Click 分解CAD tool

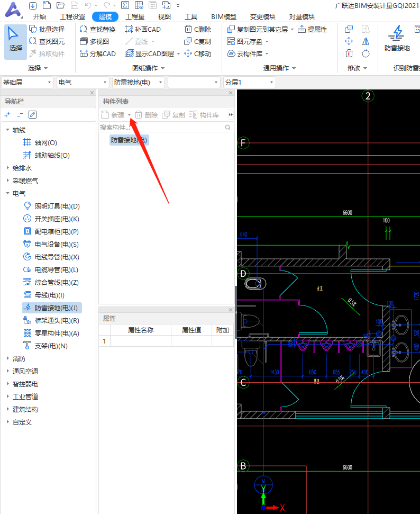pyautogui.click(x=98, y=53)
